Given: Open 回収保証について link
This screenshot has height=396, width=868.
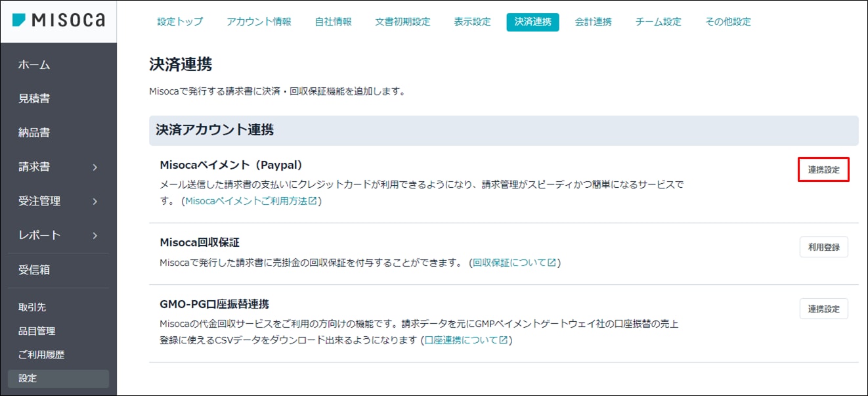Looking at the screenshot, I should [514, 263].
